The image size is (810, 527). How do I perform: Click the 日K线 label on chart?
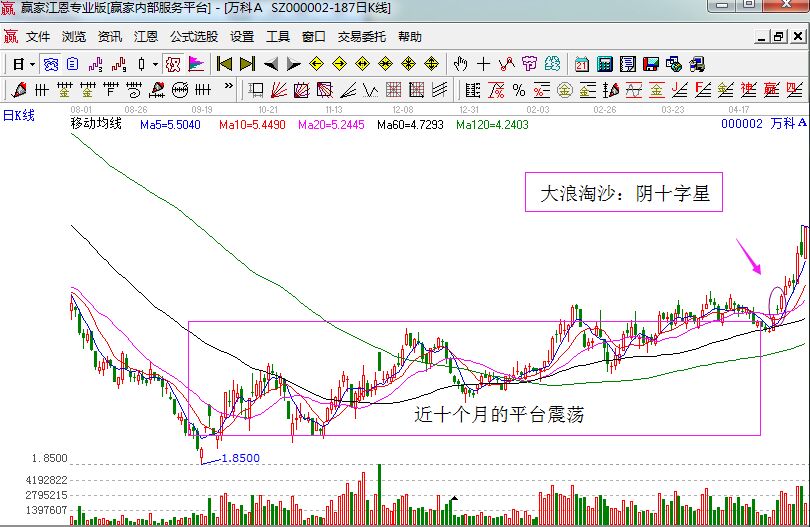click(x=18, y=115)
